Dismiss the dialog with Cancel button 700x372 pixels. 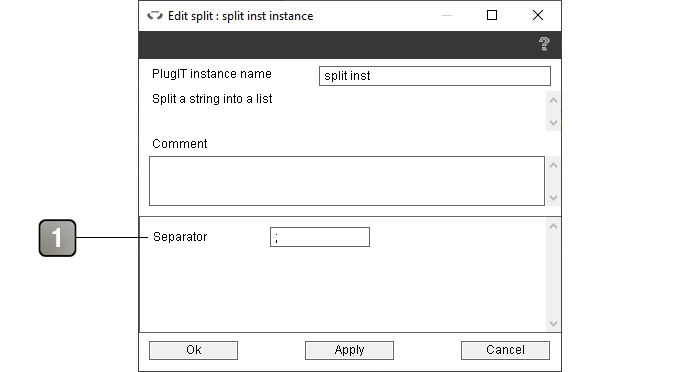(505, 350)
